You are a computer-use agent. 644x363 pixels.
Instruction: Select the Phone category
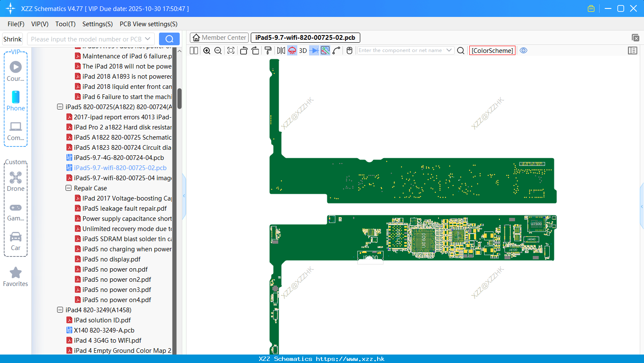click(x=16, y=101)
